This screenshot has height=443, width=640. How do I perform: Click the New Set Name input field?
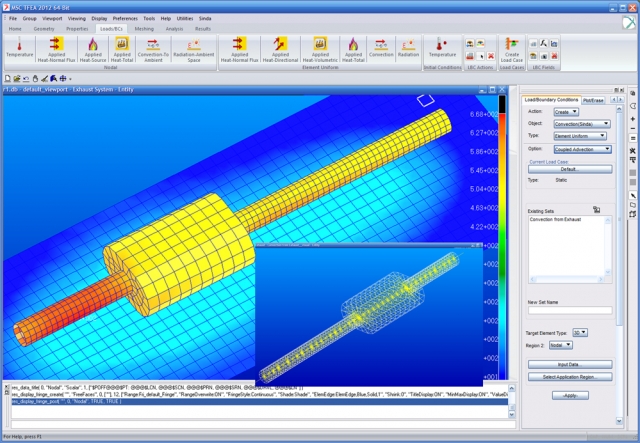coord(569,311)
